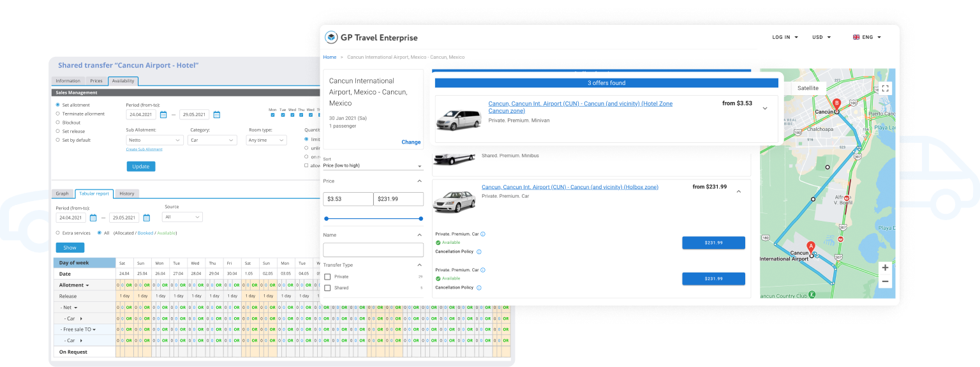
Task: Open the Room type Any time dropdown
Action: click(268, 140)
